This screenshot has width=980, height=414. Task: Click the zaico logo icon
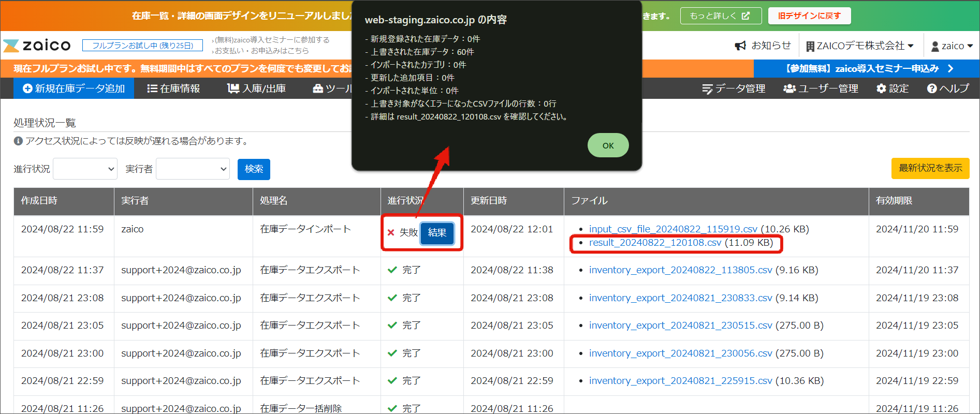click(x=11, y=46)
